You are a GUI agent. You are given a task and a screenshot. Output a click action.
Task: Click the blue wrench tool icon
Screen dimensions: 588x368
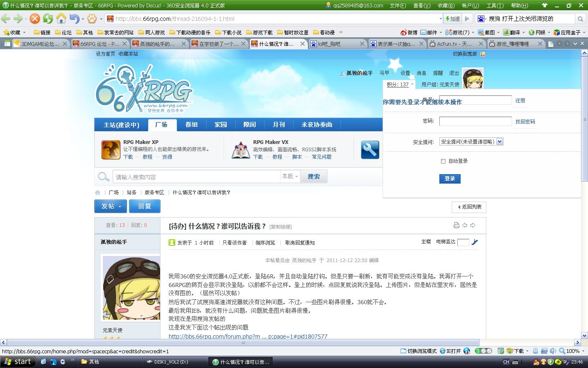coord(370,150)
